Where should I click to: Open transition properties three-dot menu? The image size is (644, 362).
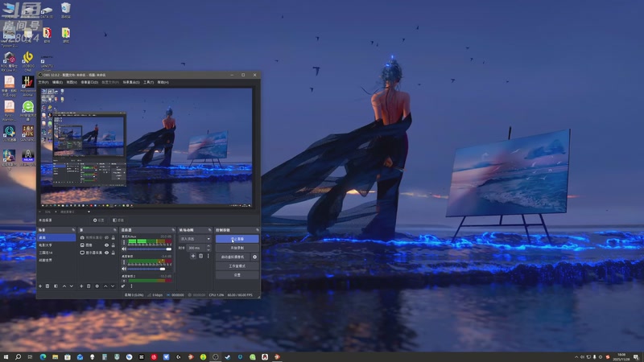coord(208,256)
